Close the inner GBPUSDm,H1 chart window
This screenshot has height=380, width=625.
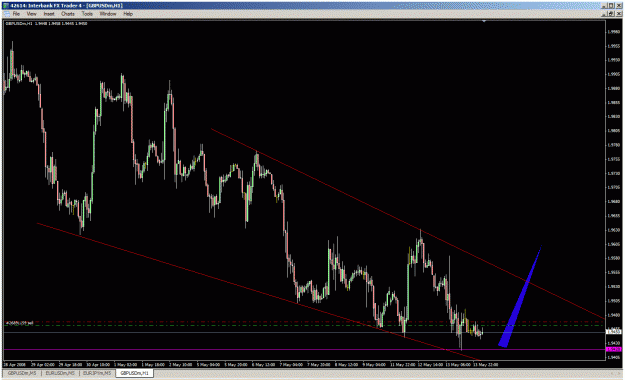point(618,14)
